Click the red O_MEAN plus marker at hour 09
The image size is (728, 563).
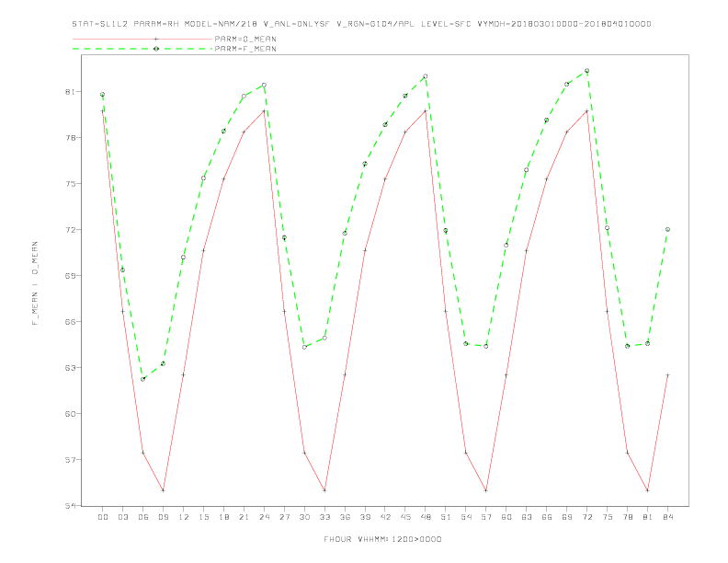click(163, 490)
